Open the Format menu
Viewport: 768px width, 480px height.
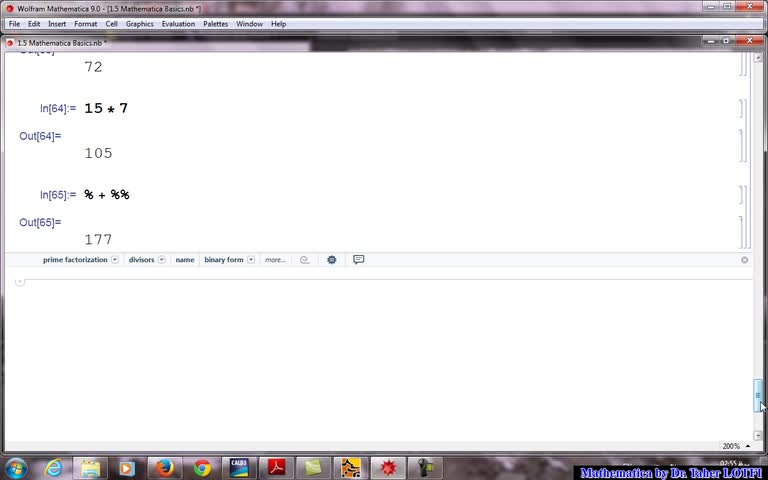pyautogui.click(x=86, y=24)
